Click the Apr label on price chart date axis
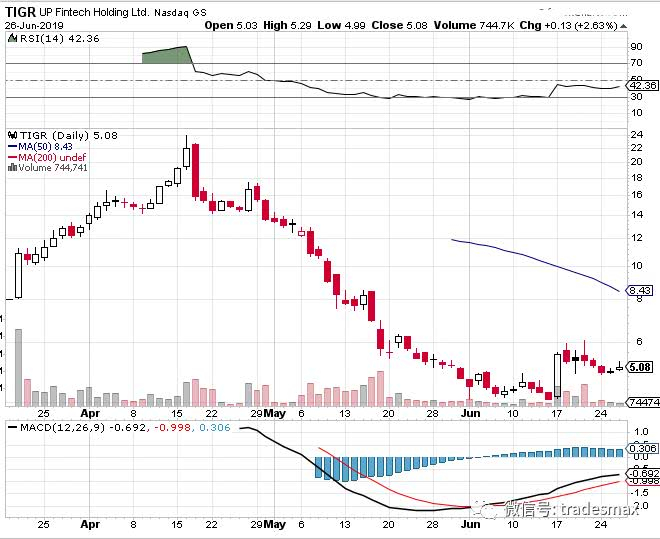 click(x=90, y=414)
